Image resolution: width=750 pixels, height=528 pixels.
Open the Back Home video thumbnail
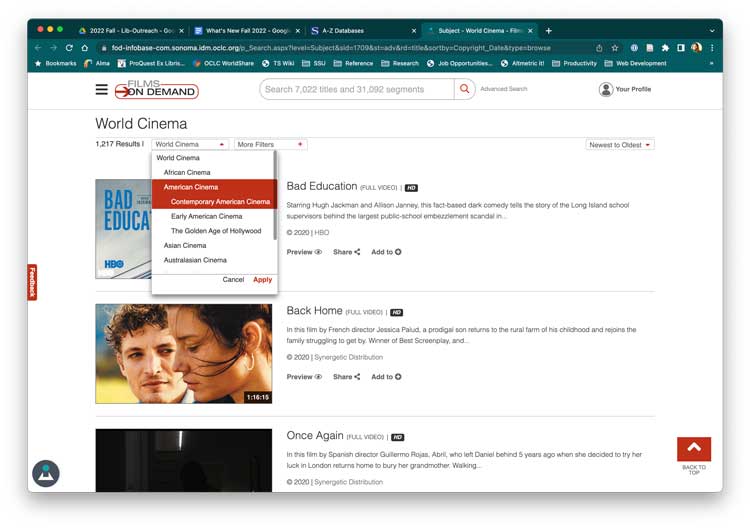pyautogui.click(x=184, y=354)
